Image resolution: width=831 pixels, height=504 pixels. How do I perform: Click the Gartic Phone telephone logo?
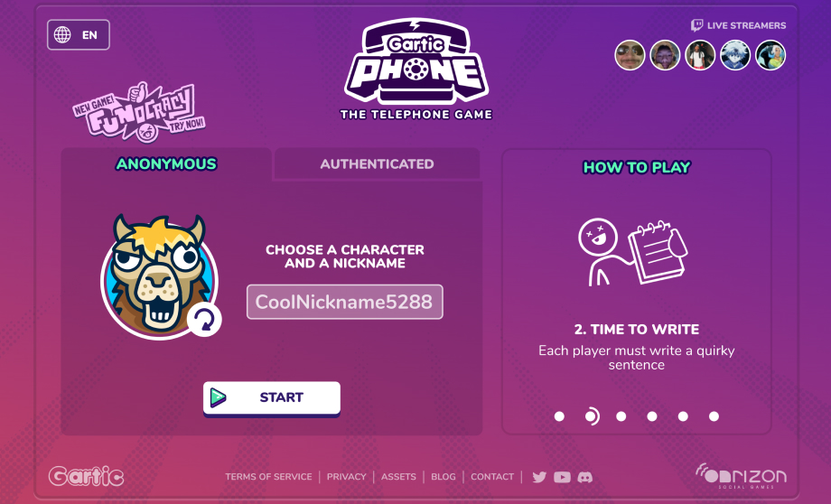[416, 69]
